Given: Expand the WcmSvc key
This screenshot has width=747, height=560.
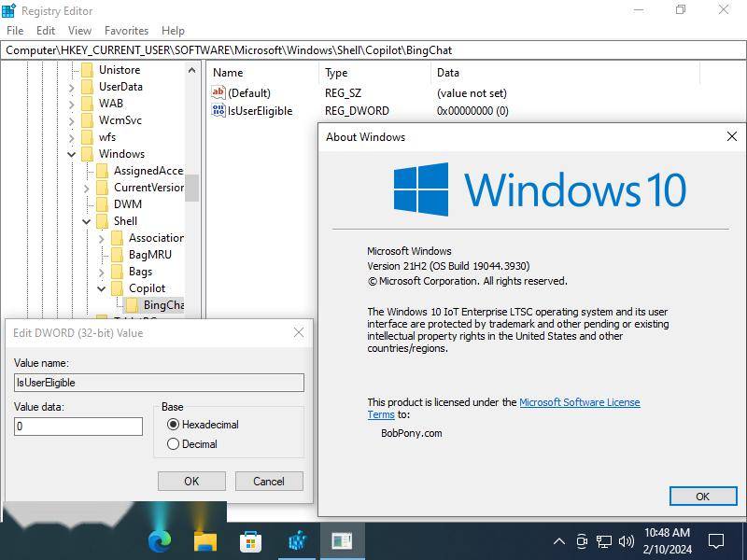Looking at the screenshot, I should coord(71,121).
